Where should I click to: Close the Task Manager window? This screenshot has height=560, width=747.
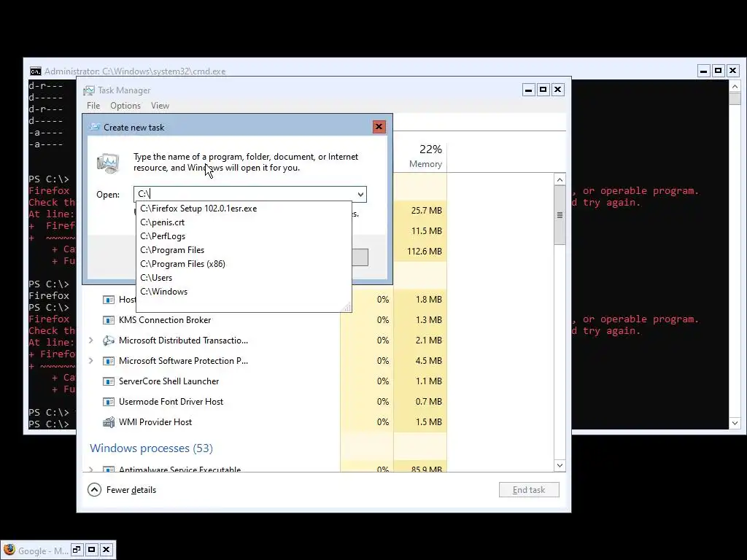point(558,90)
